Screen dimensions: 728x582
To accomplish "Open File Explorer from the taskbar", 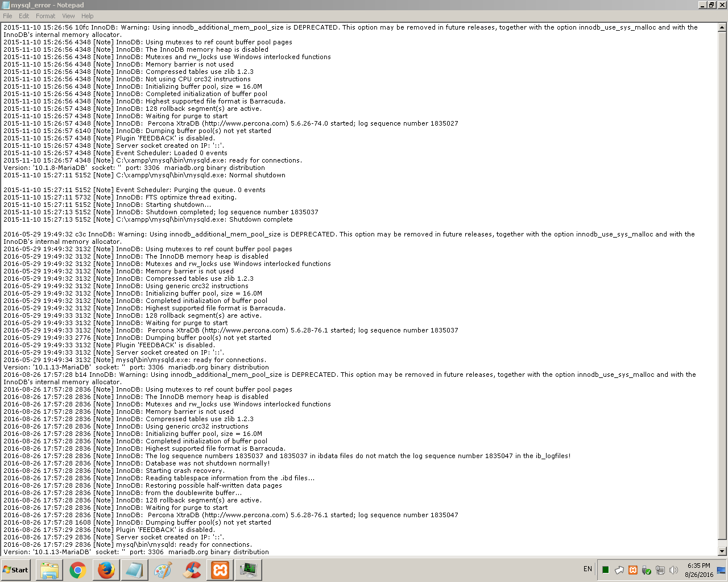I will pos(49,569).
